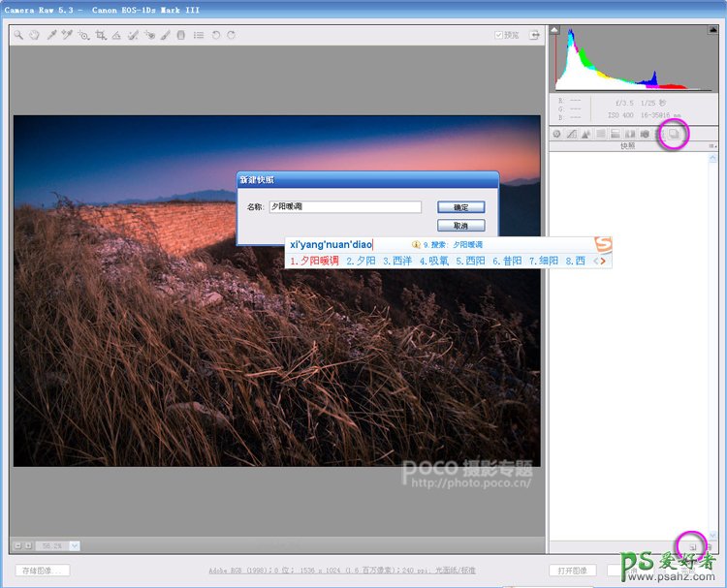The width and height of the screenshot is (727, 588).
Task: Click the rotate counterclockwise icon
Action: pyautogui.click(x=215, y=35)
